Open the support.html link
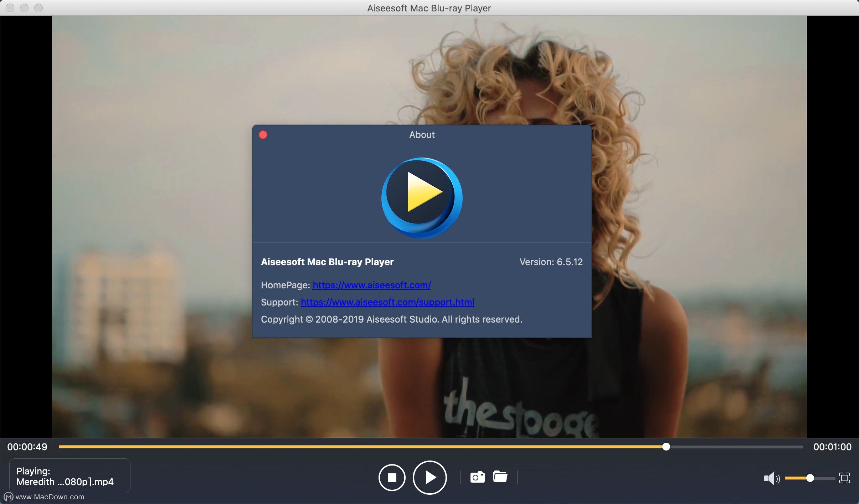 (x=387, y=302)
